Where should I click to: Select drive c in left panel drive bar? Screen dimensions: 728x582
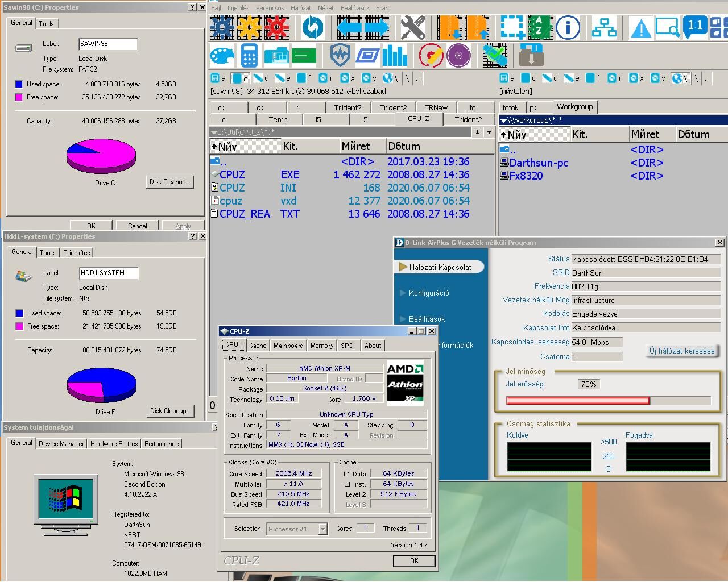pos(240,78)
